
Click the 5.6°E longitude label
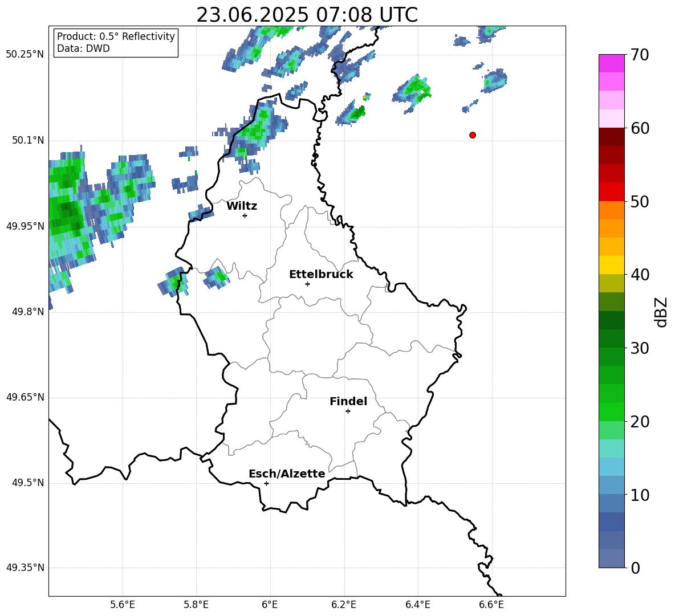(123, 605)
